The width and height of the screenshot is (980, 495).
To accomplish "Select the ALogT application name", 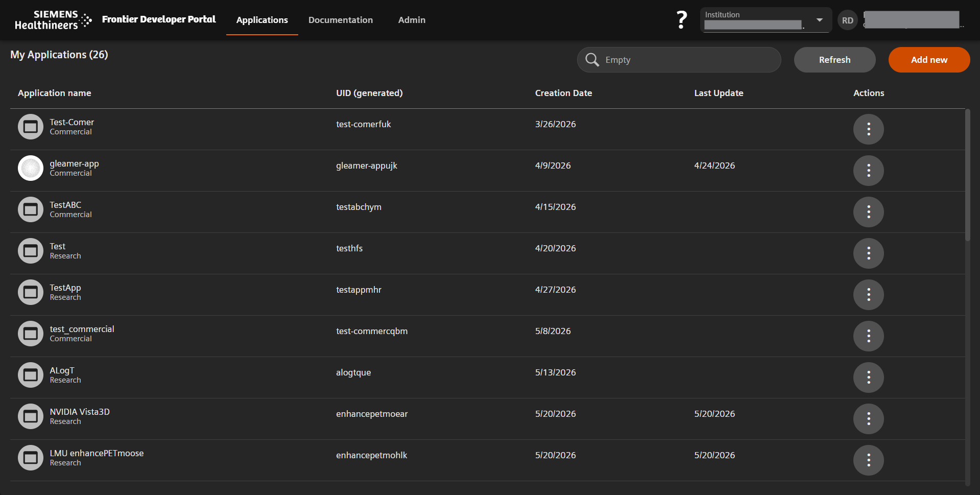I will [62, 370].
